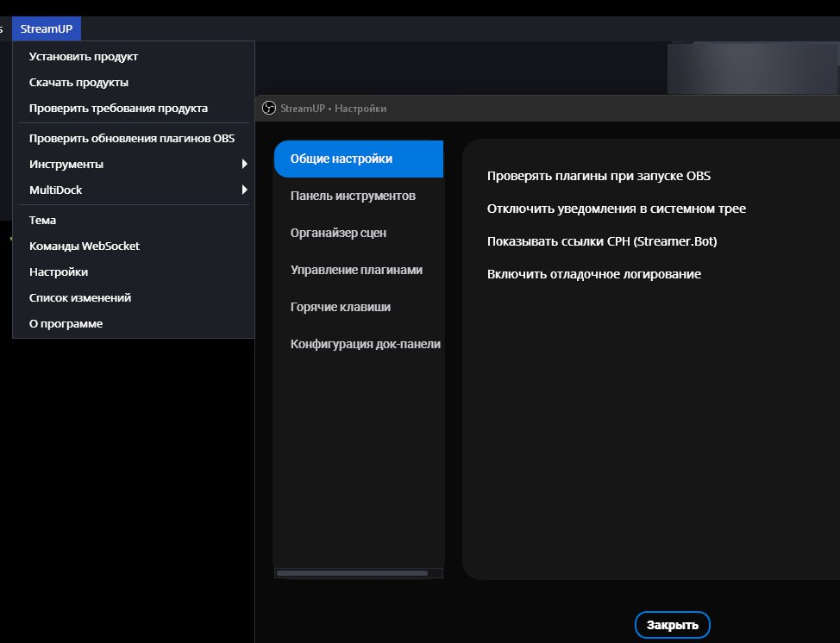Select 'Список изменений' in the StreamUP menu

click(80, 297)
